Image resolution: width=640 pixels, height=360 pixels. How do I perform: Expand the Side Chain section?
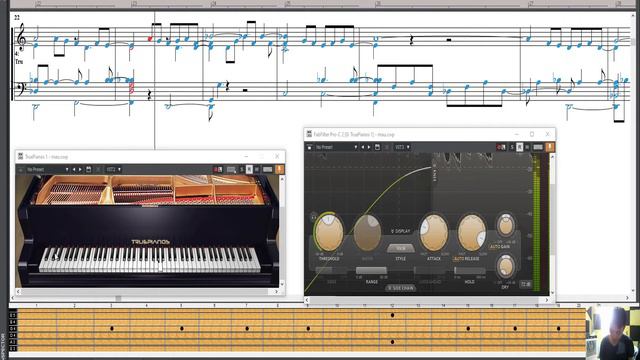click(x=400, y=288)
